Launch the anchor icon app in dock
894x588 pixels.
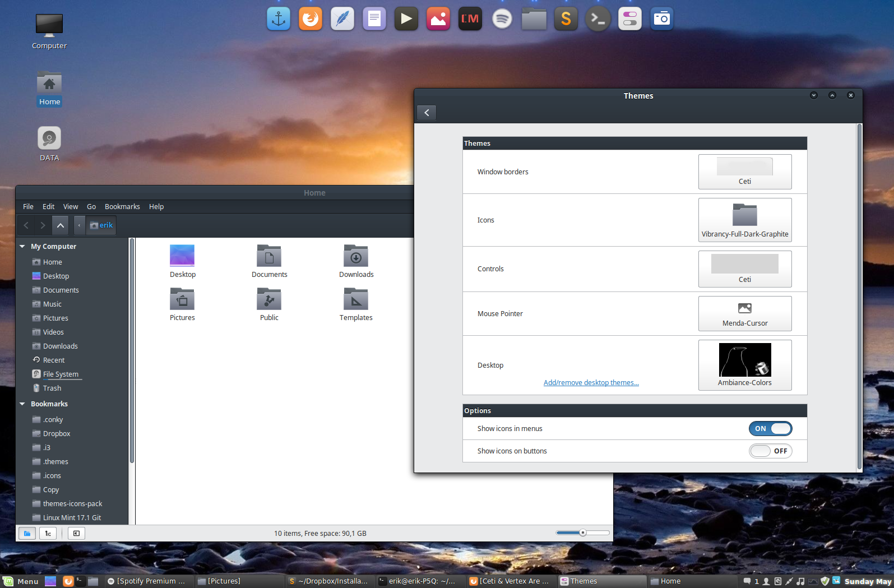[x=279, y=19]
